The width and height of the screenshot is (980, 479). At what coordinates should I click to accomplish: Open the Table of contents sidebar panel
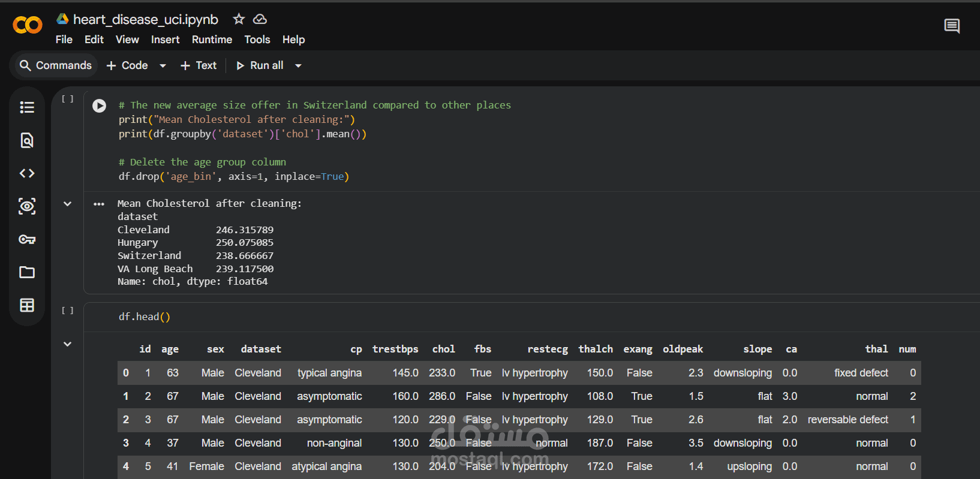pos(27,107)
